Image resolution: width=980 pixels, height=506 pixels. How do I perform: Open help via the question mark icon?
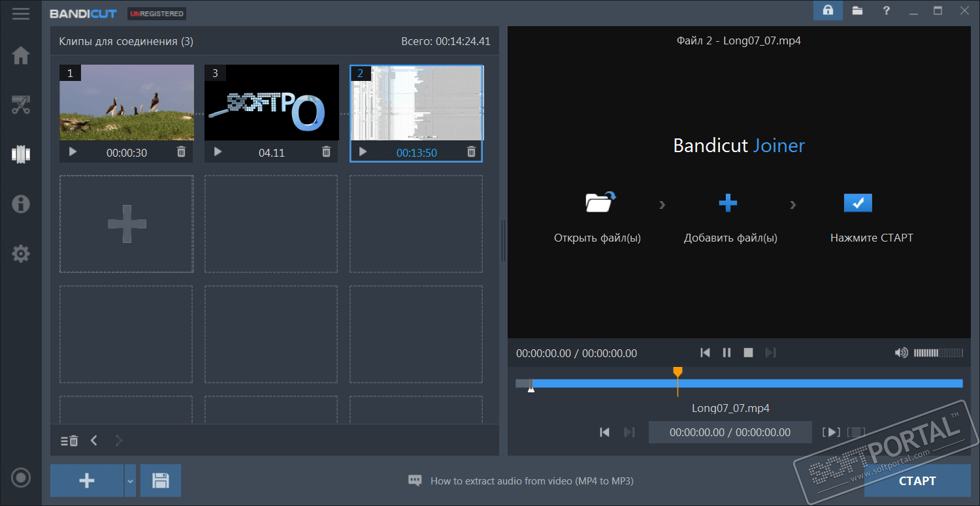point(887,10)
